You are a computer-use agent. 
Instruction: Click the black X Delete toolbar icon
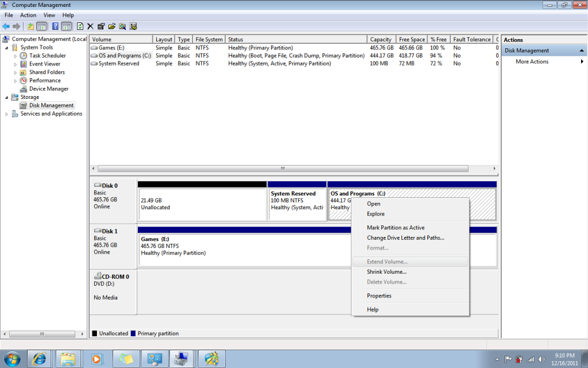click(x=90, y=26)
